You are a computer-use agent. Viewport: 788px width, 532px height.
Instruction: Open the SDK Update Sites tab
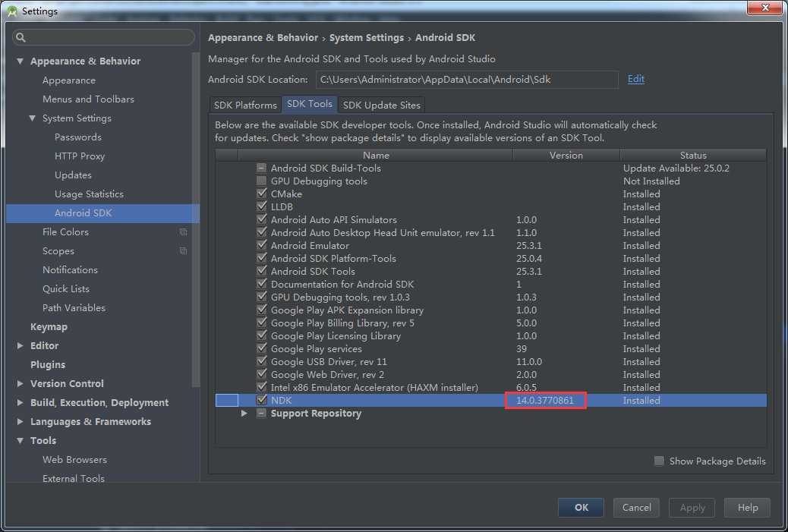[381, 105]
